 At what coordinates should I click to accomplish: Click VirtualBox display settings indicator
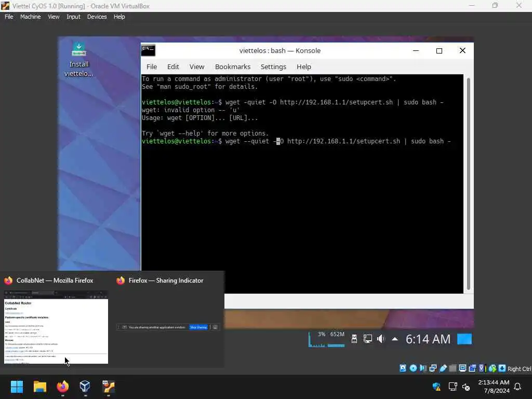point(462,368)
